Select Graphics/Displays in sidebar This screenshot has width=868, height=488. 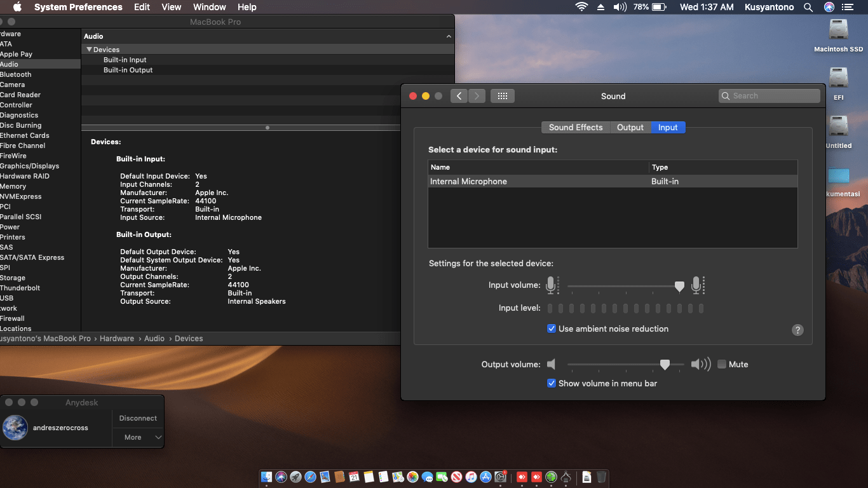[x=30, y=166]
